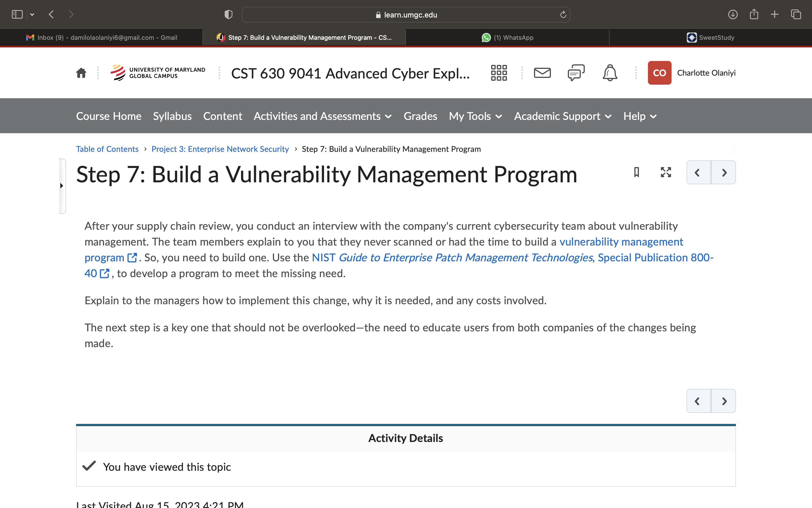Go to My Home via house icon

(x=81, y=73)
